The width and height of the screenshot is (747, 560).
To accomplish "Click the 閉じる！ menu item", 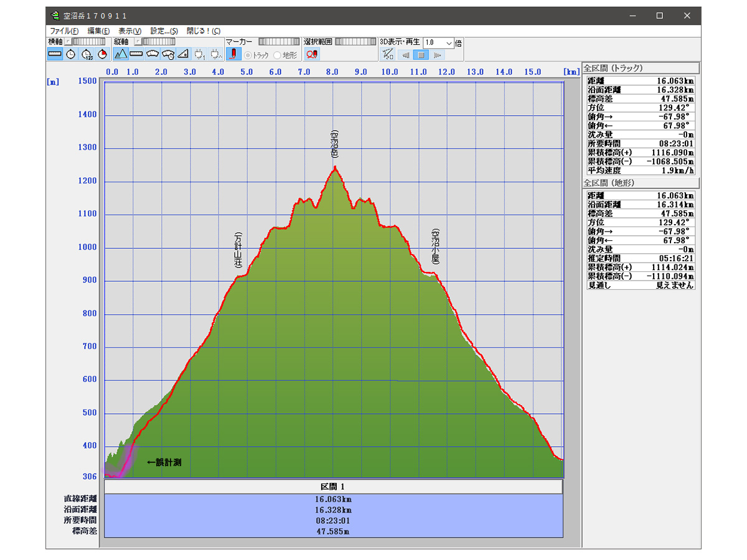I will coord(203,30).
